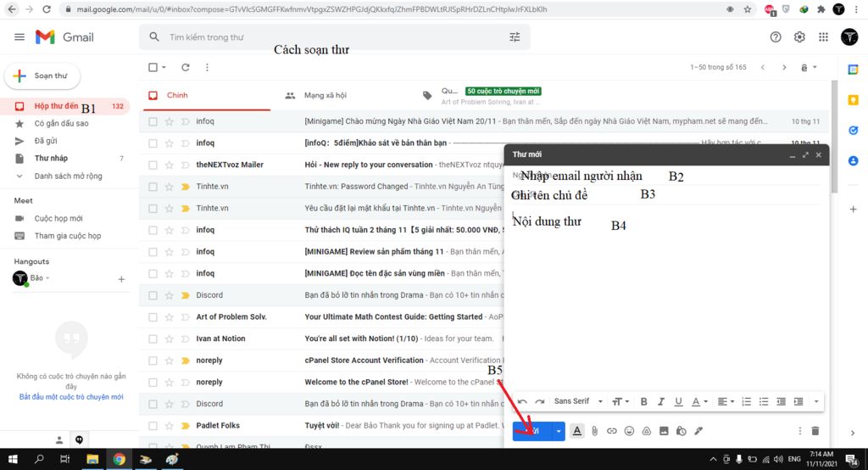Redo in compose formatting toolbar

click(x=540, y=401)
